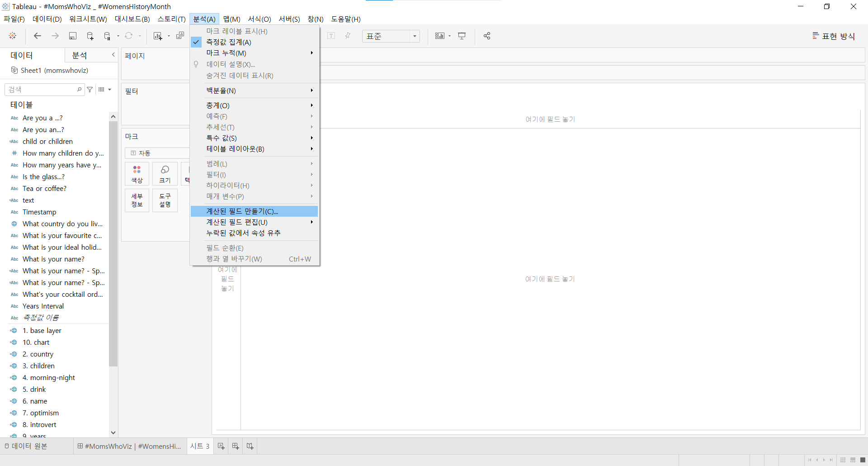Screen dimensions: 868x466
Task: Open the #MomsWhoViz dashboard tab
Action: 130,446
